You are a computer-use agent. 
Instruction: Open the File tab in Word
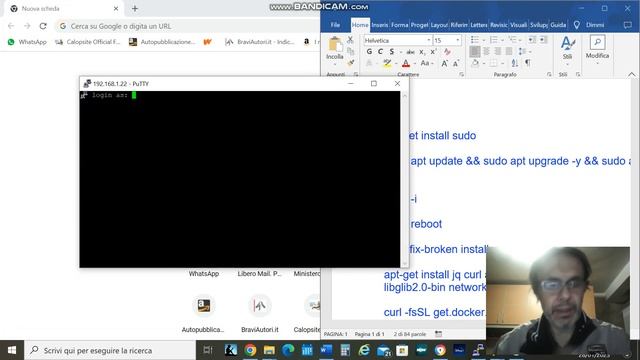(x=335, y=25)
